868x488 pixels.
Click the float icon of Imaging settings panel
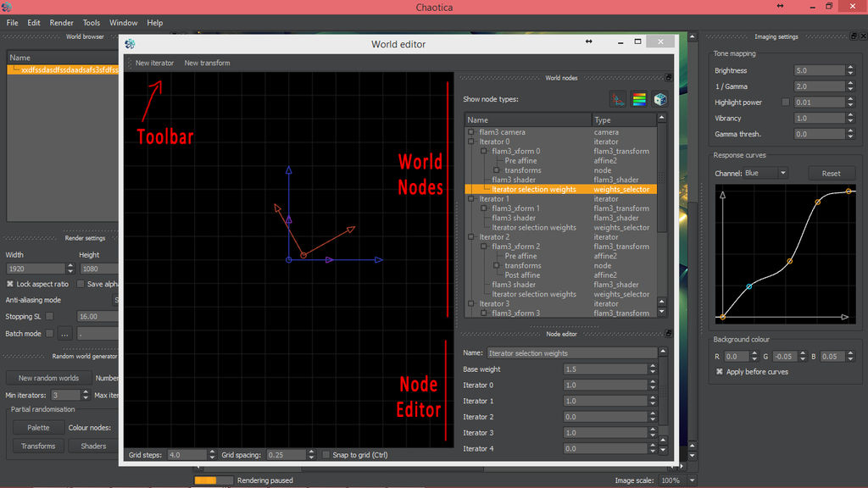854,36
